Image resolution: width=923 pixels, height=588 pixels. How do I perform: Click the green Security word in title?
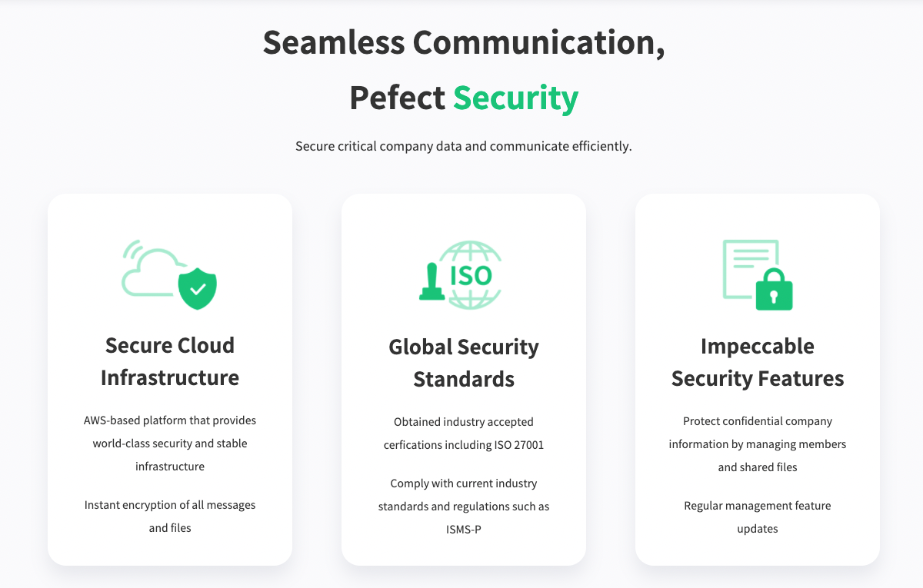click(515, 98)
